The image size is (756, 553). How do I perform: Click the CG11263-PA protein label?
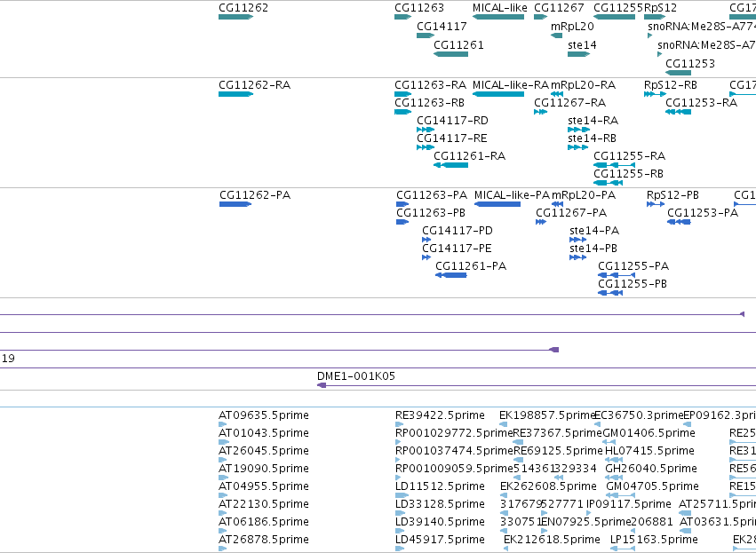coord(432,195)
